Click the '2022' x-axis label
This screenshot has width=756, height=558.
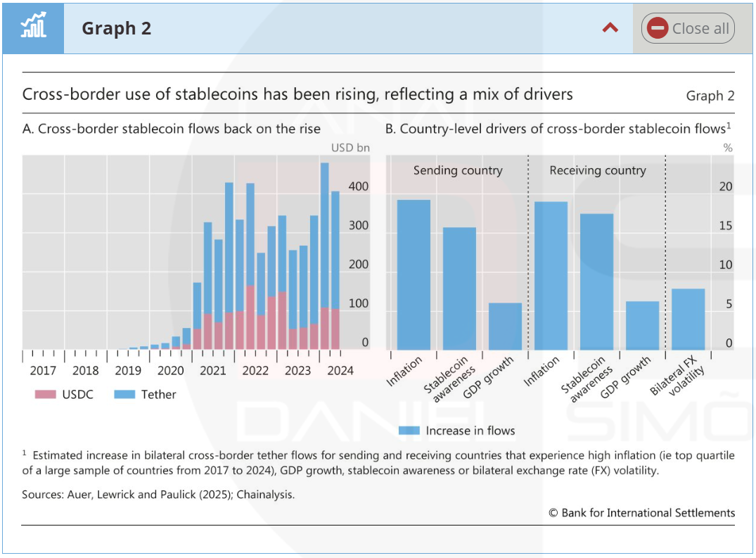(255, 370)
